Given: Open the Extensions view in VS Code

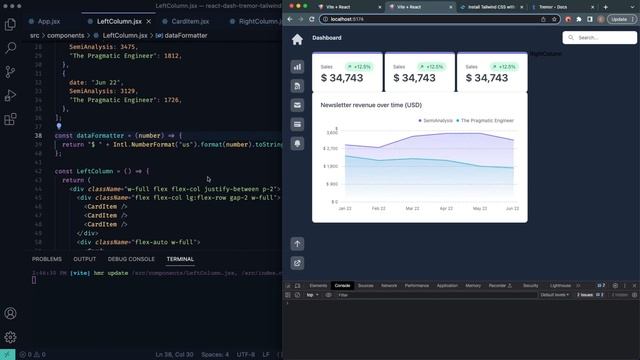Looking at the screenshot, I should click(10, 119).
